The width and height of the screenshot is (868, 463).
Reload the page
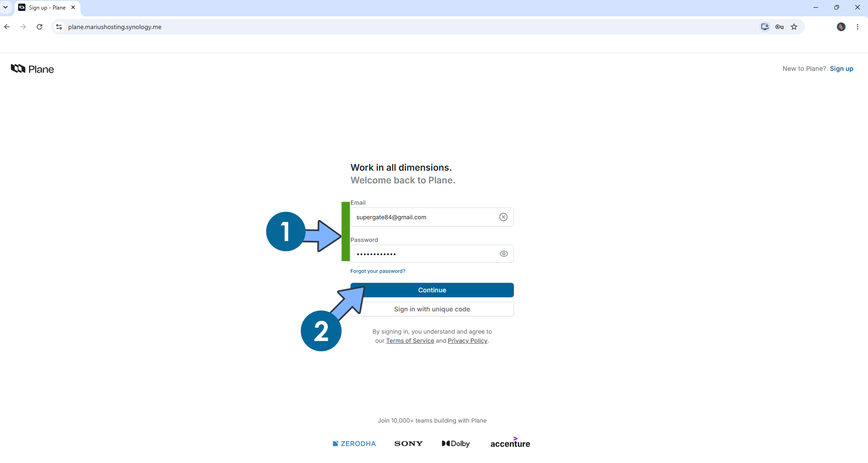click(x=39, y=27)
